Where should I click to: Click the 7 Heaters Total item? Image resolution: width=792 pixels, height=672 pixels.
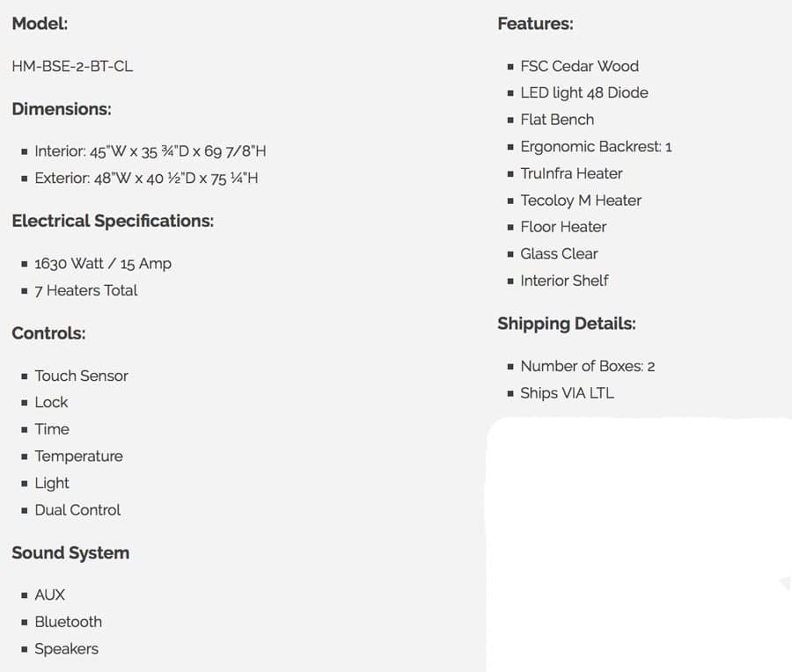coord(85,290)
